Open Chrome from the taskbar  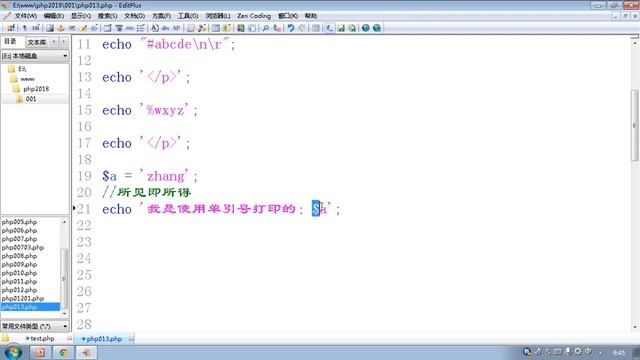pyautogui.click(x=63, y=352)
